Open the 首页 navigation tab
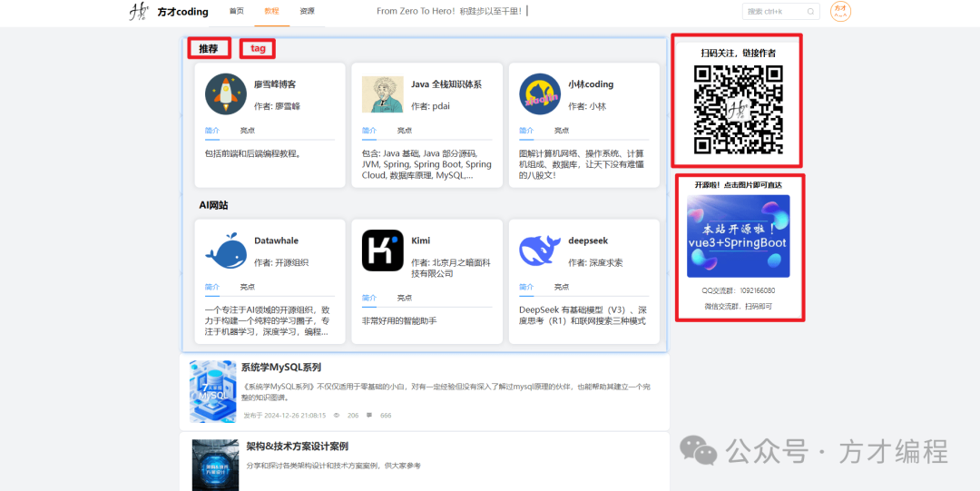The width and height of the screenshot is (980, 491). 237,11
